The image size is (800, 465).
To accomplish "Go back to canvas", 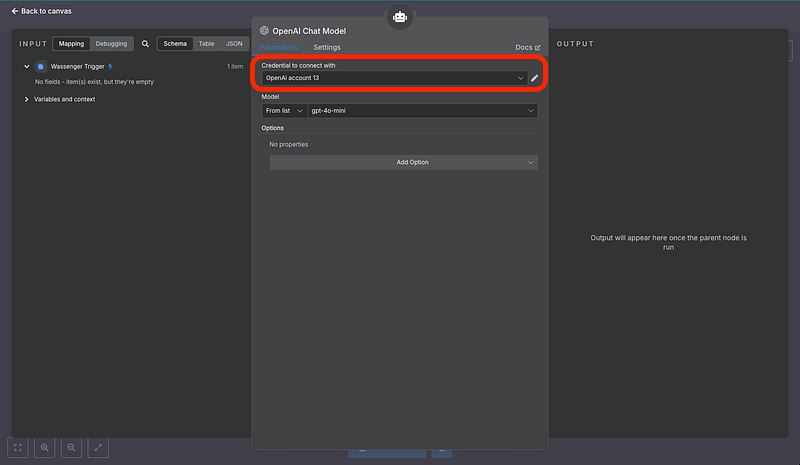I will point(41,11).
